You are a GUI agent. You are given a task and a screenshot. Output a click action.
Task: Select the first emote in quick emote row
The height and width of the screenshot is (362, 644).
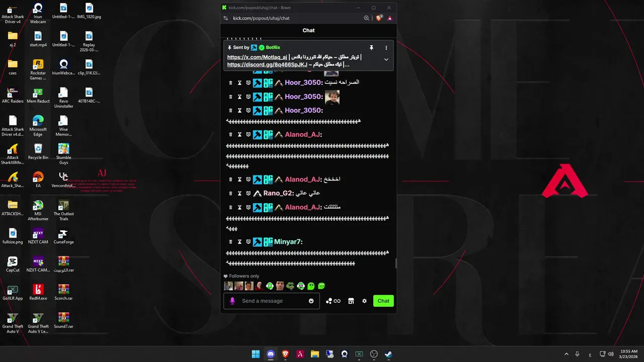click(x=228, y=286)
